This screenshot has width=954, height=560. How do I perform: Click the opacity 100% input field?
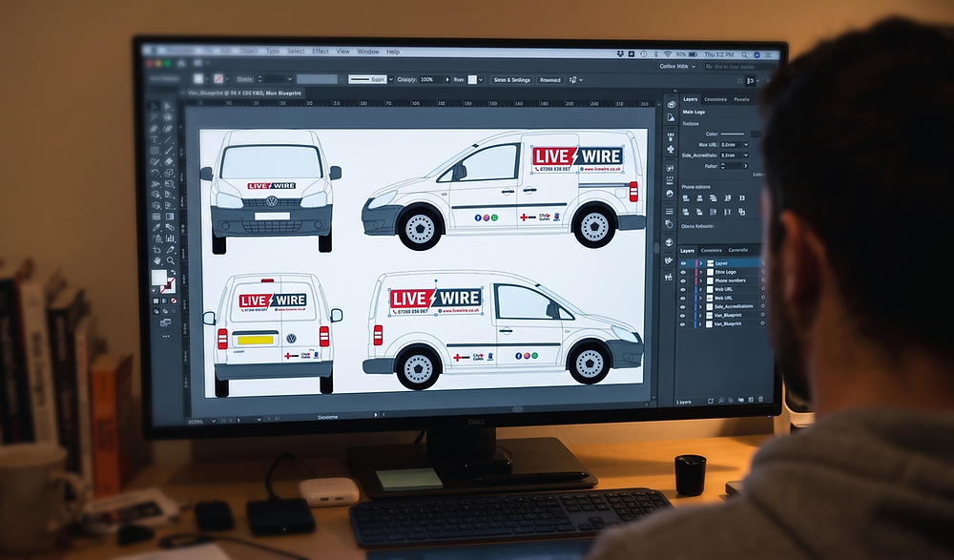[431, 79]
